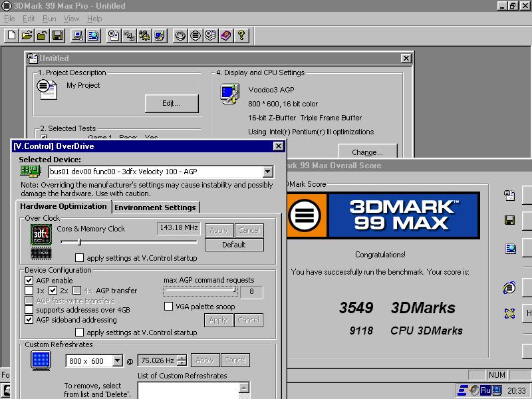Click the Close project folder toolbar icon
This screenshot has width=532, height=399.
[x=42, y=35]
